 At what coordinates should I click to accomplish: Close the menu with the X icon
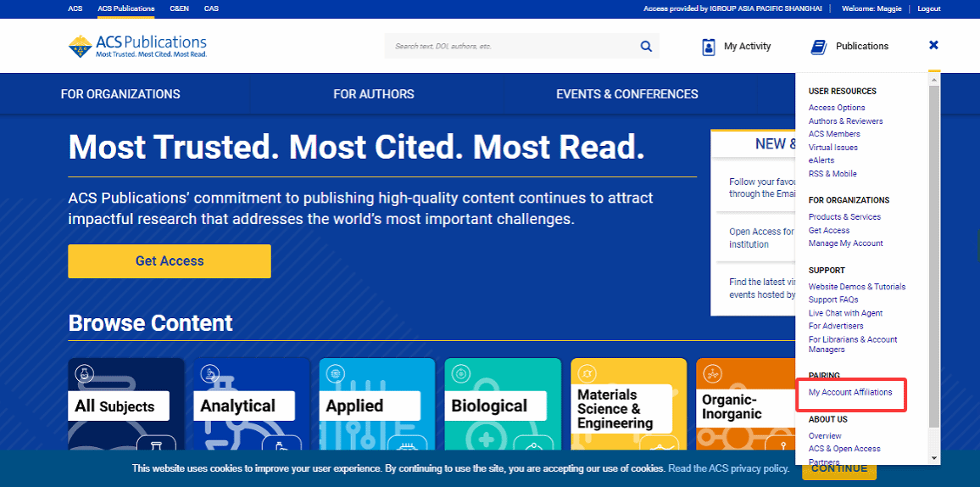click(933, 45)
